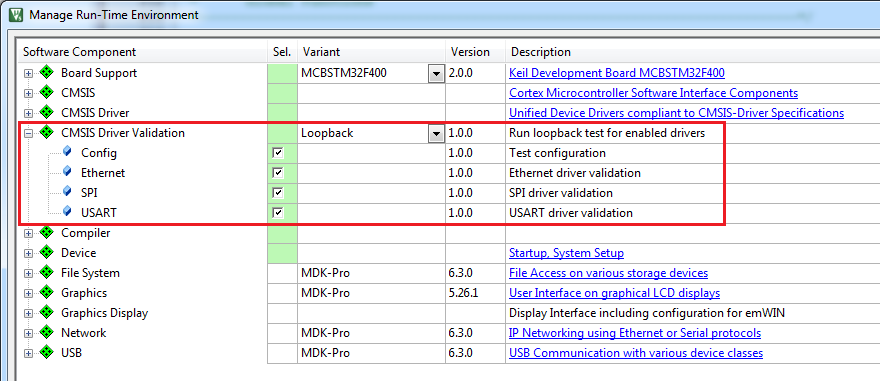This screenshot has height=381, width=880.
Task: Click the Config blue component icon
Action: 67,152
